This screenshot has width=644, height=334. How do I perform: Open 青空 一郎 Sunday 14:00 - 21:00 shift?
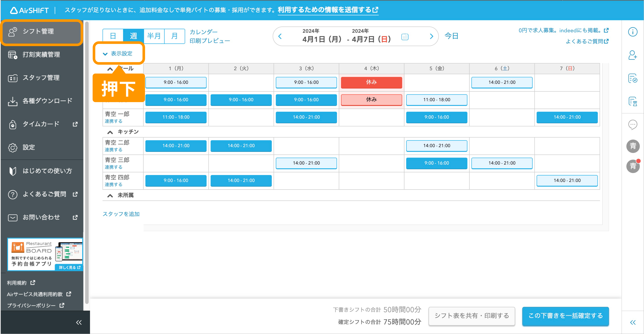click(567, 117)
